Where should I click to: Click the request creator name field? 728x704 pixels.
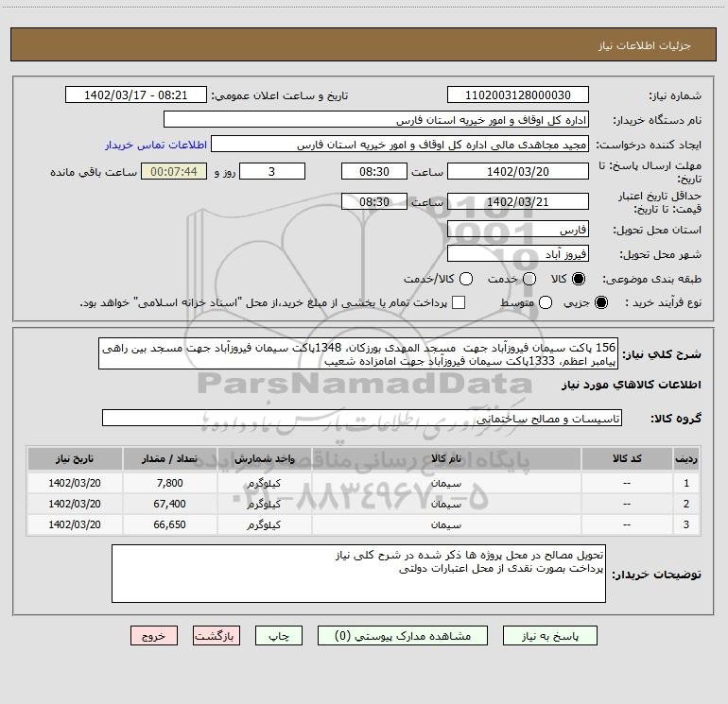pyautogui.click(x=400, y=145)
